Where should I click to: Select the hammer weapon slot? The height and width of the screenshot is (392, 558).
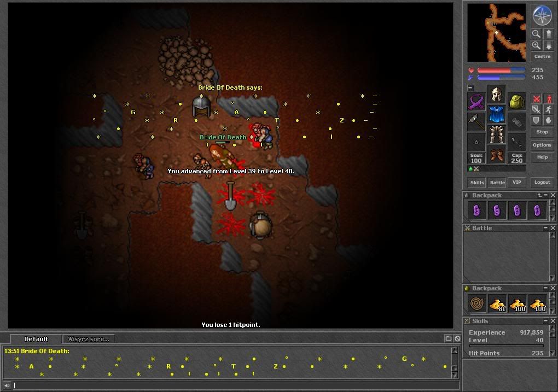(x=476, y=122)
